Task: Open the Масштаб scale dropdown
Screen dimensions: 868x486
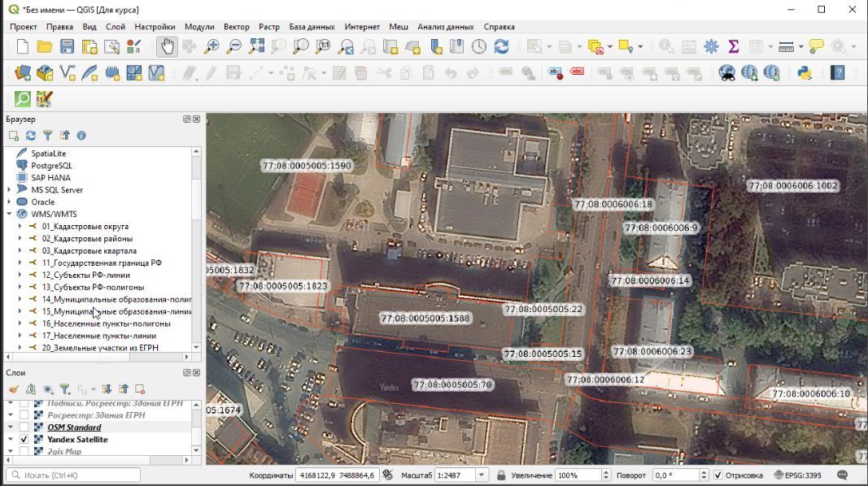Action: coord(482,475)
